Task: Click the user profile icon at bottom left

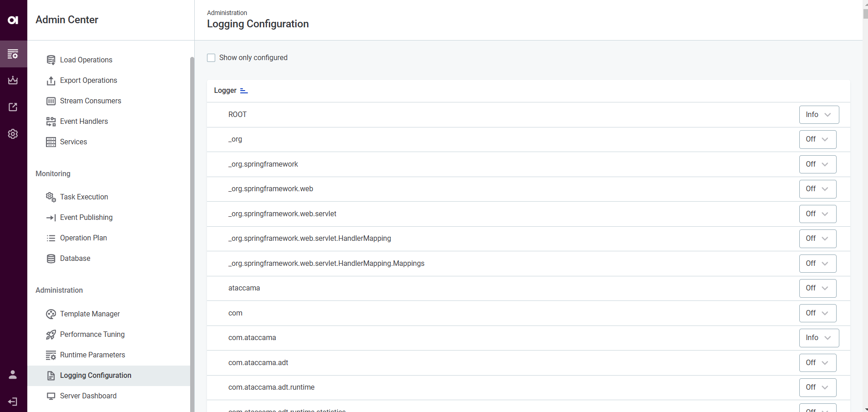Action: pos(13,375)
